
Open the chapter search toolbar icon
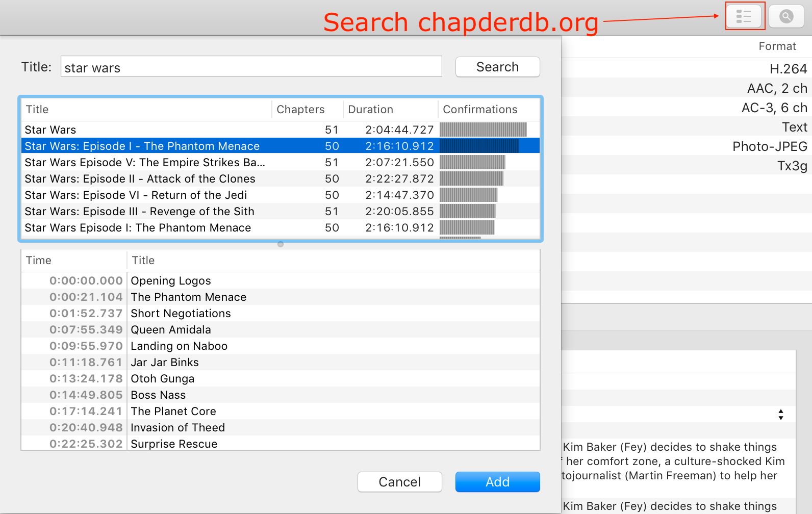click(x=744, y=16)
